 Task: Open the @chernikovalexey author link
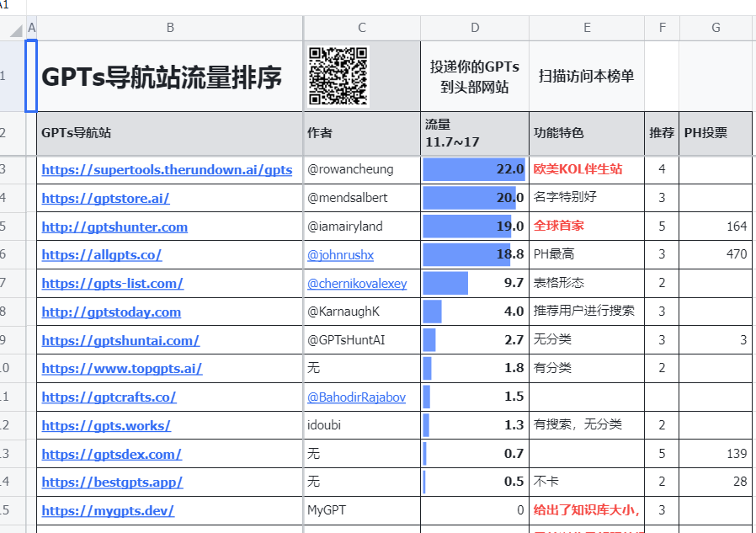(356, 284)
